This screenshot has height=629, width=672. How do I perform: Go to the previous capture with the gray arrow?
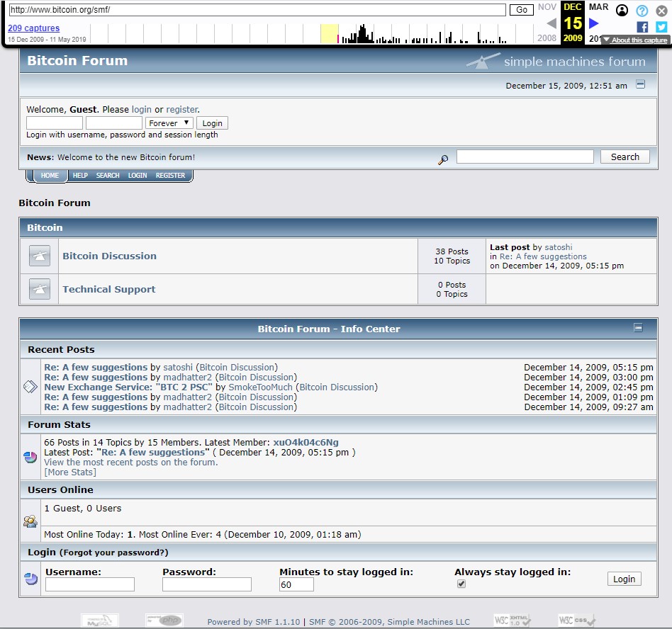551,23
